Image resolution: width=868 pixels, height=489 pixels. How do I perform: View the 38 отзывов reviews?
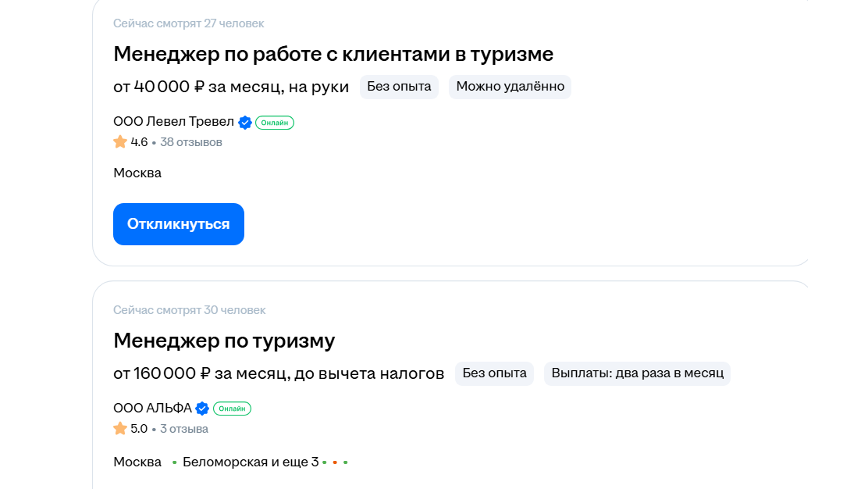point(191,142)
